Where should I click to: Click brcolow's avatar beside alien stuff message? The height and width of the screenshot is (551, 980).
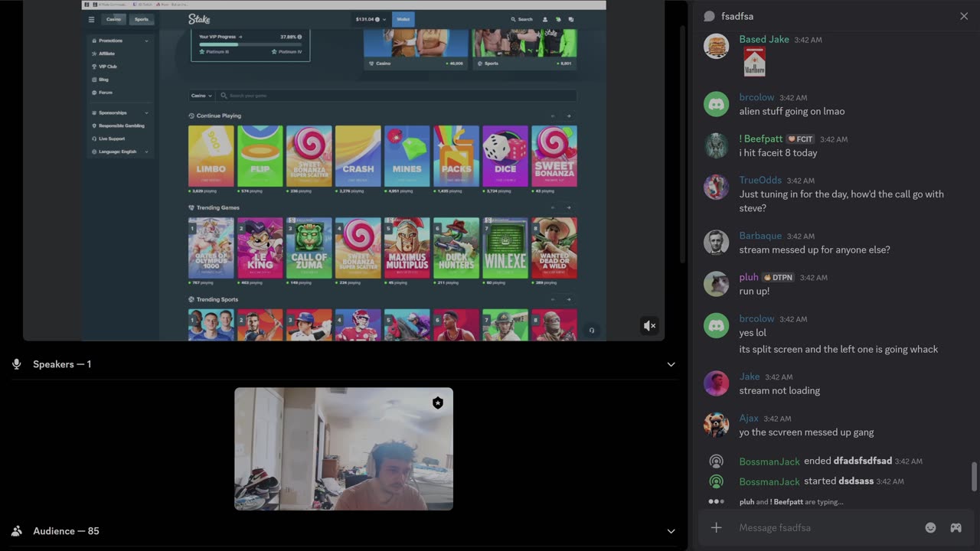716,105
